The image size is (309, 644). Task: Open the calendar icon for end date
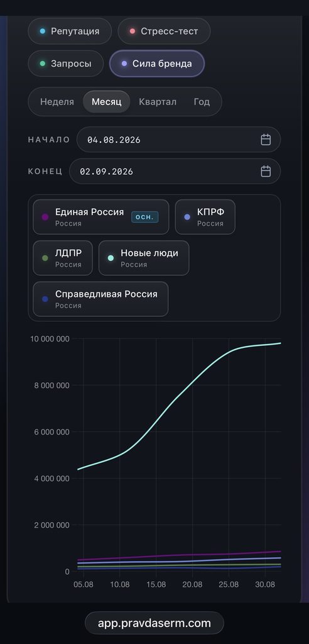click(x=266, y=171)
